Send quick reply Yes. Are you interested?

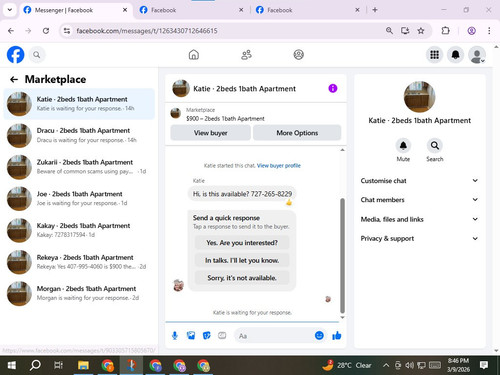point(242,243)
